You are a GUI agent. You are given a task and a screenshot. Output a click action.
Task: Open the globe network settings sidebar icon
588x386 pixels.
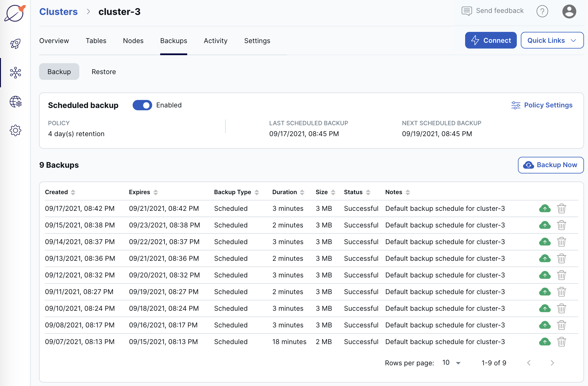click(16, 102)
